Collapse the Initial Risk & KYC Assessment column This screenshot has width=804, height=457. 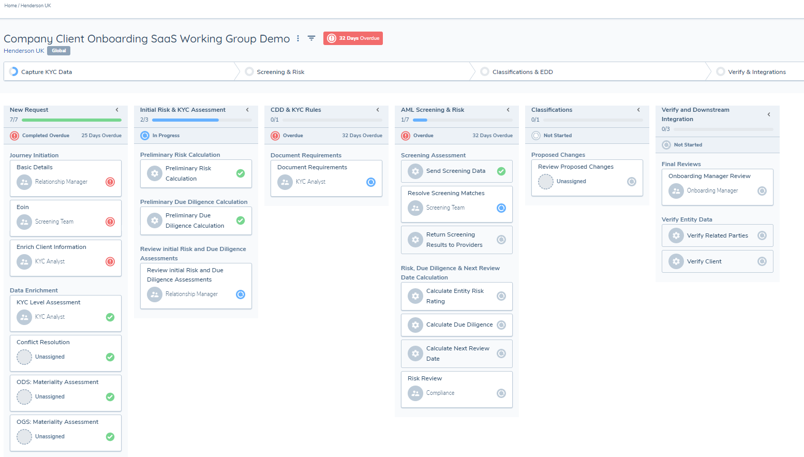point(247,110)
